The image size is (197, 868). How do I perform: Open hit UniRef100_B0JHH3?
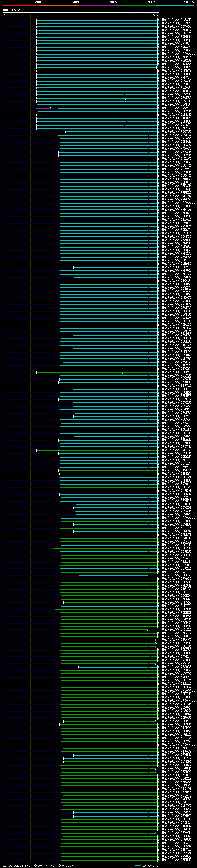(x=176, y=382)
